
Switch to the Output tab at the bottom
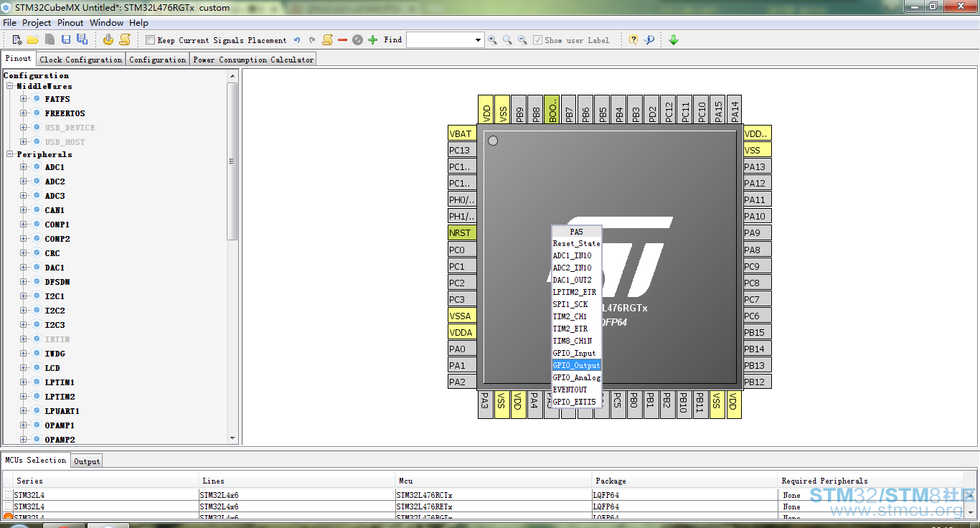point(87,461)
